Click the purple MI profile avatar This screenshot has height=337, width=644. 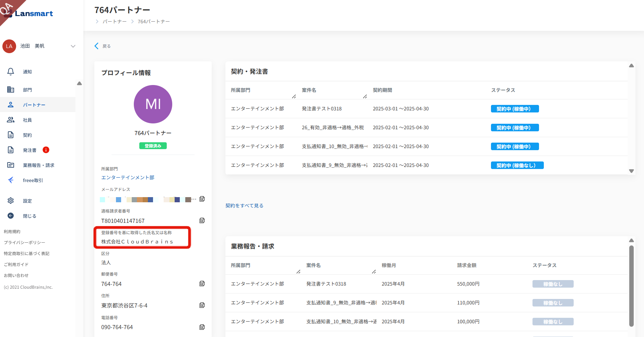coord(153,104)
